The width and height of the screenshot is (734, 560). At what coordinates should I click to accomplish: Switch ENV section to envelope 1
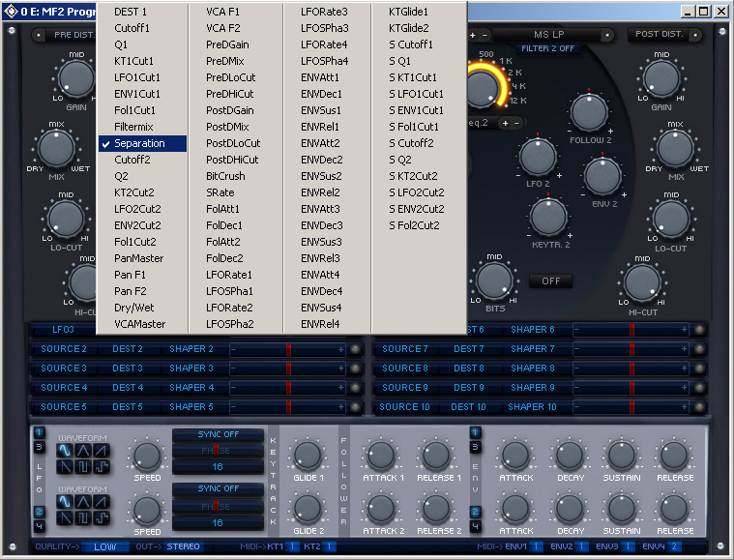[x=475, y=432]
